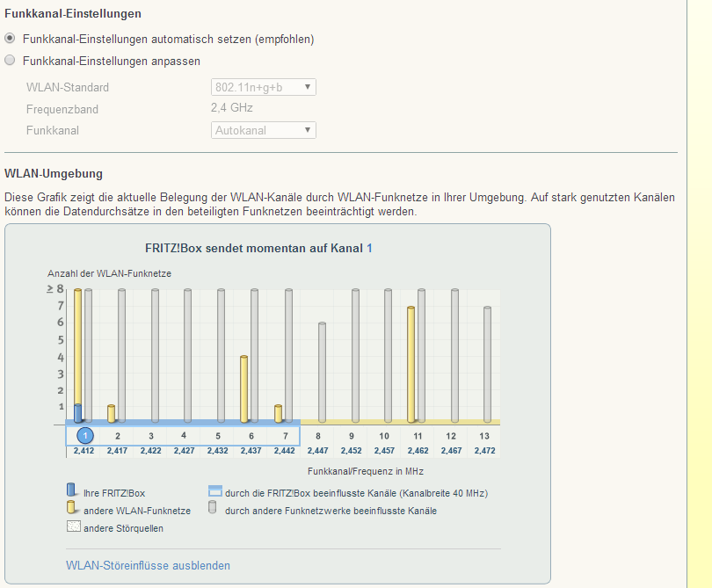Image resolution: width=712 pixels, height=588 pixels.
Task: Click 'Ihre FRITZ!Box' blue legend icon
Action: click(x=71, y=490)
